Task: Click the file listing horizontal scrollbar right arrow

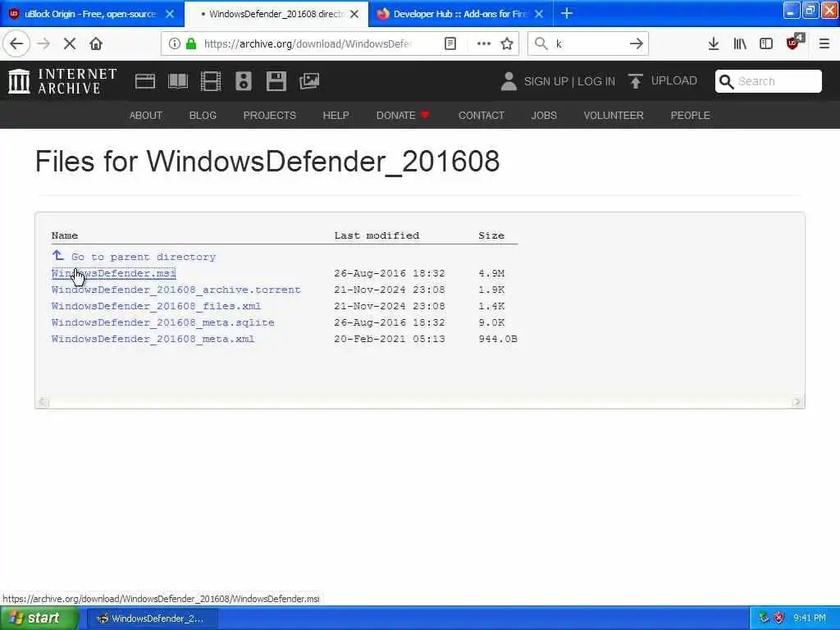Action: pyautogui.click(x=797, y=402)
